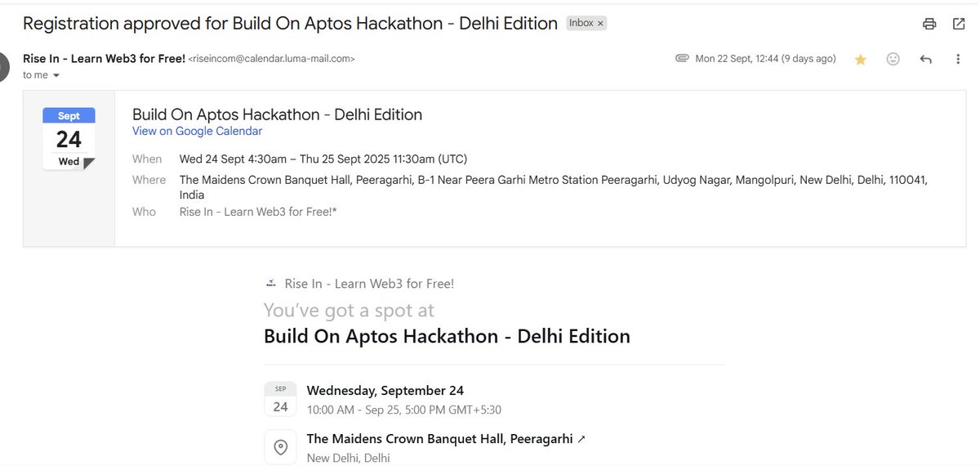Screen dimensions: 980x466
Task: Click 'Wednesday, September 24' text
Action: [x=385, y=391]
